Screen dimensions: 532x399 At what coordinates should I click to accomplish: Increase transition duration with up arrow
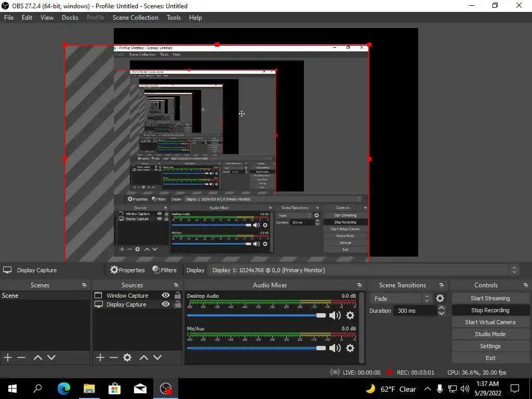(442, 308)
